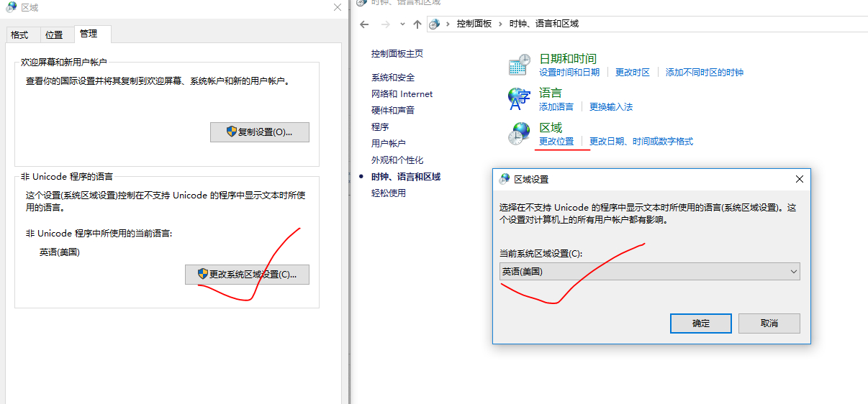This screenshot has height=404, width=868.
Task: Click 控制面板 breadcrumb in address bar
Action: pos(474,24)
